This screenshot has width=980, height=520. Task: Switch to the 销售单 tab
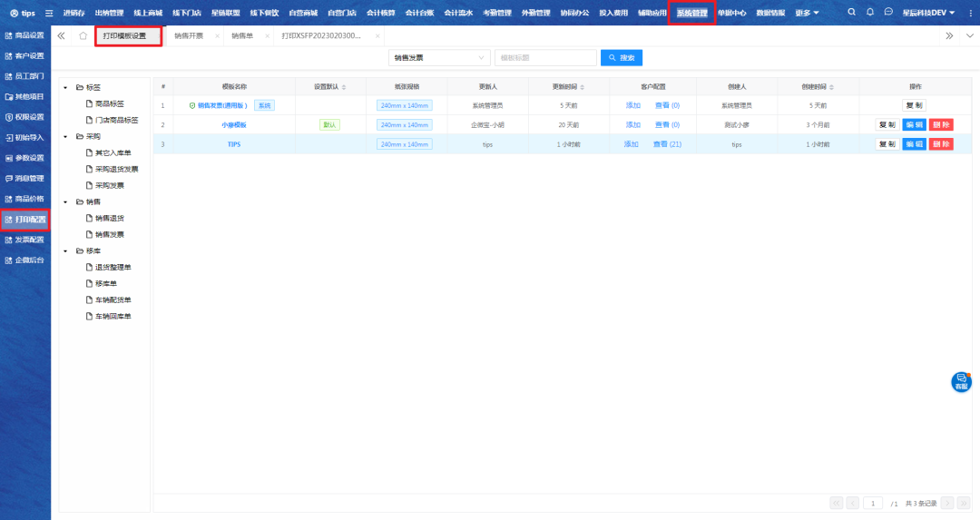[242, 35]
